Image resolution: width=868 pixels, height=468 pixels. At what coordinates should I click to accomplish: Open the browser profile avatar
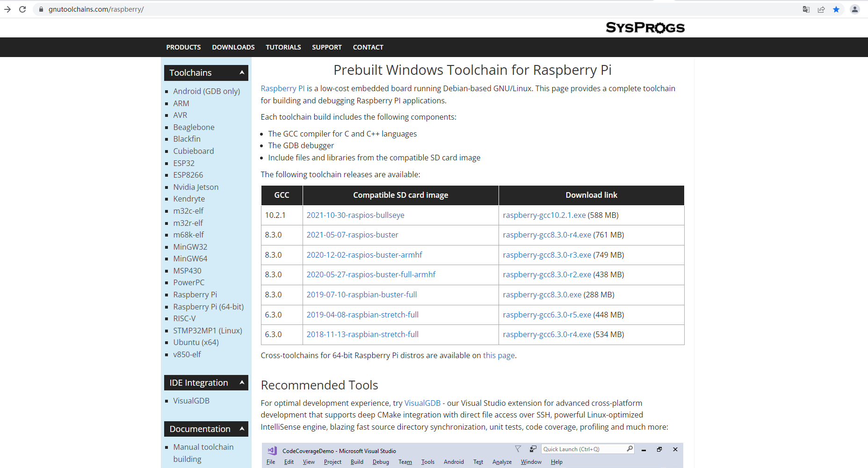tap(855, 9)
